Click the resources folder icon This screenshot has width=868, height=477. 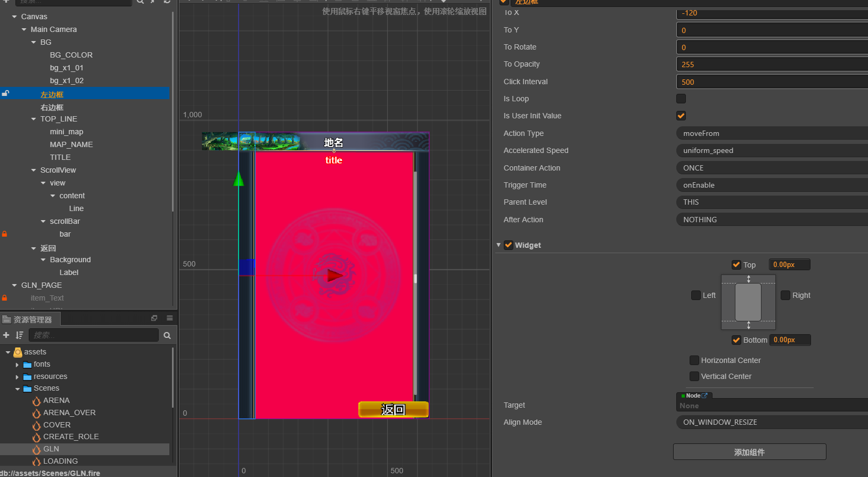pos(27,377)
